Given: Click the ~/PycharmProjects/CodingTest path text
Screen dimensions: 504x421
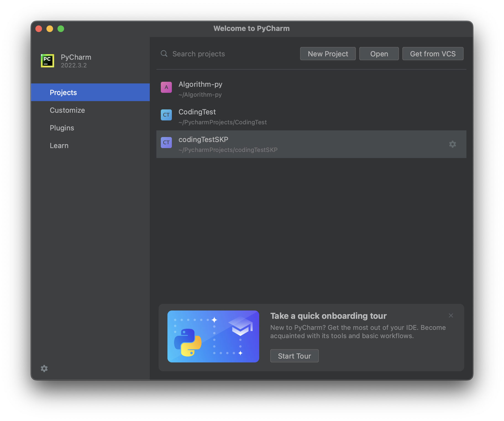Looking at the screenshot, I should [x=223, y=122].
